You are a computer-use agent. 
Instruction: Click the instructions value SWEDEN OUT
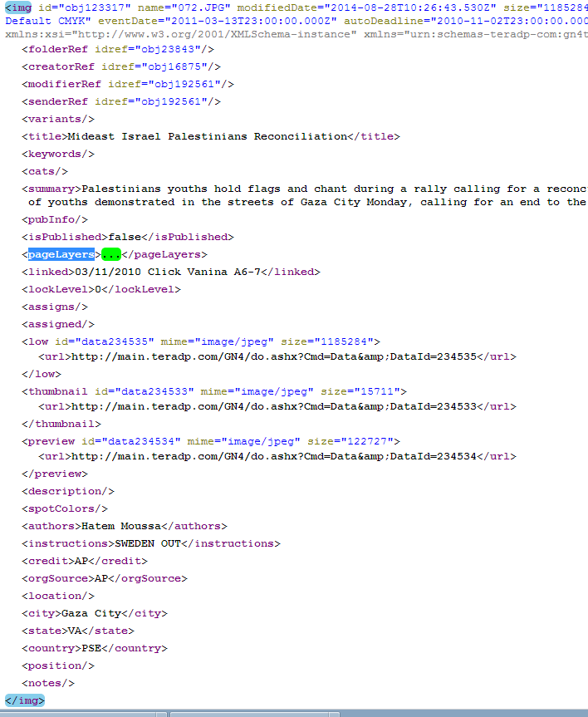148,543
